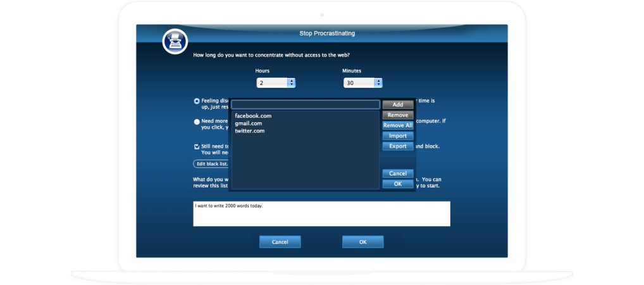Open the Hours dropdown
Image resolution: width=644 pixels, height=285 pixels.
pyautogui.click(x=276, y=83)
